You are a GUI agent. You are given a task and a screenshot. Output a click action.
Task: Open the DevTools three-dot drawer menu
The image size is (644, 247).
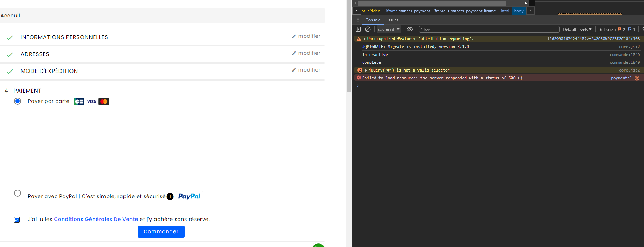coord(358,20)
